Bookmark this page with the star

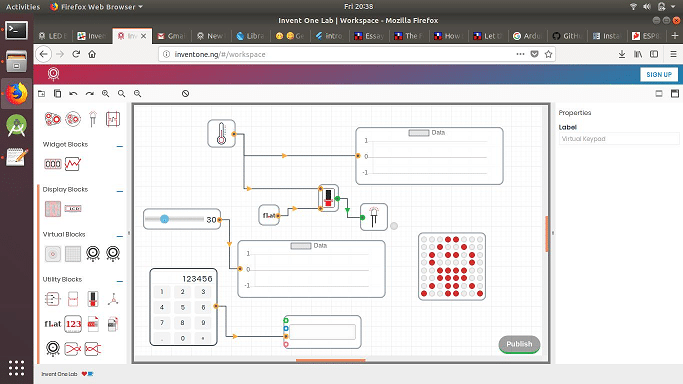(x=548, y=54)
